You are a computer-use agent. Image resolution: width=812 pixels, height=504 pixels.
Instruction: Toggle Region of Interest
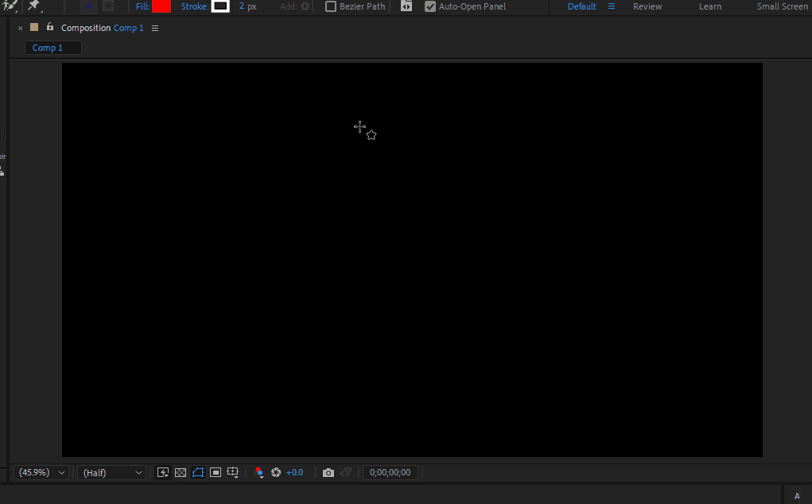coord(216,472)
